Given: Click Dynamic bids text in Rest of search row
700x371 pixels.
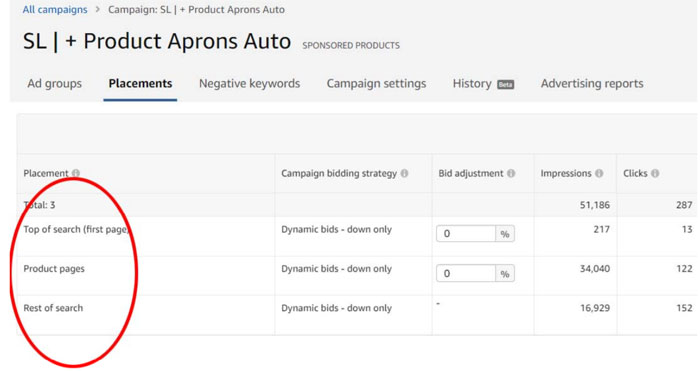Looking at the screenshot, I should click(336, 308).
